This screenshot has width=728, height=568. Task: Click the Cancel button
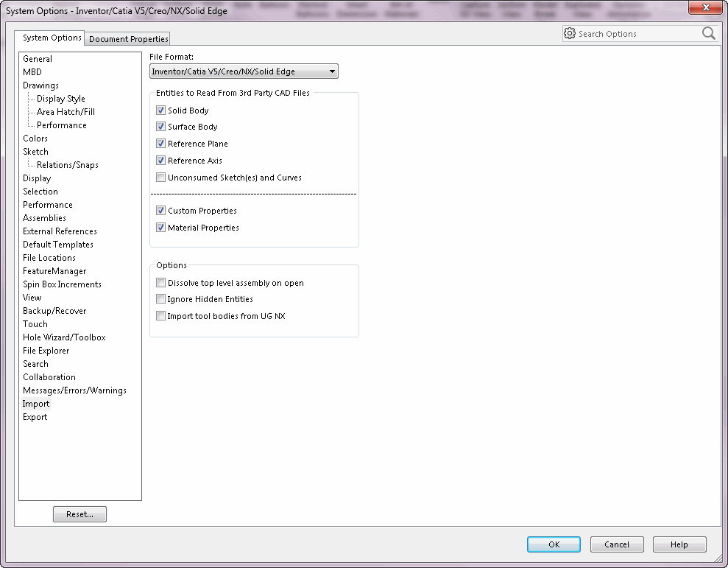[617, 544]
